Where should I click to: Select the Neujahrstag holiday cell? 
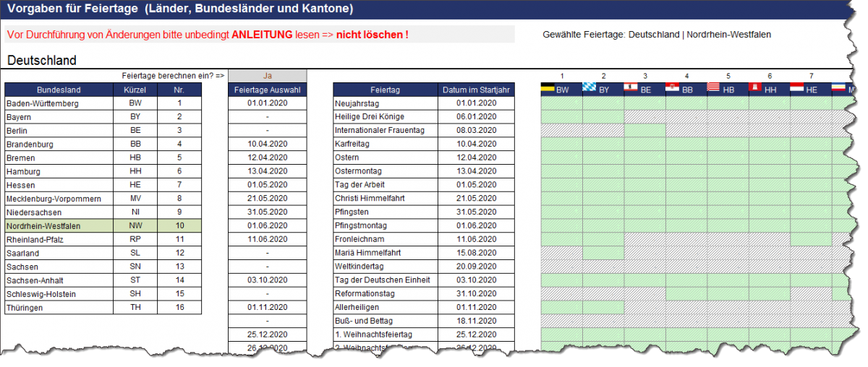[385, 103]
